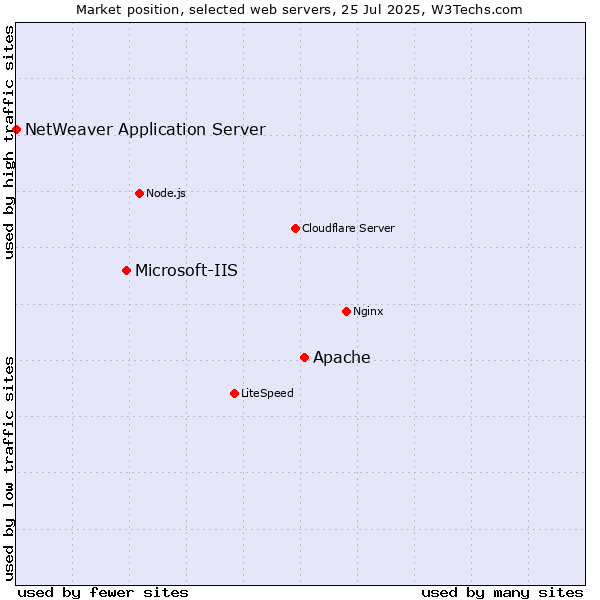Click the 'Node.js' label text
The image size is (600, 600).
coord(166,194)
